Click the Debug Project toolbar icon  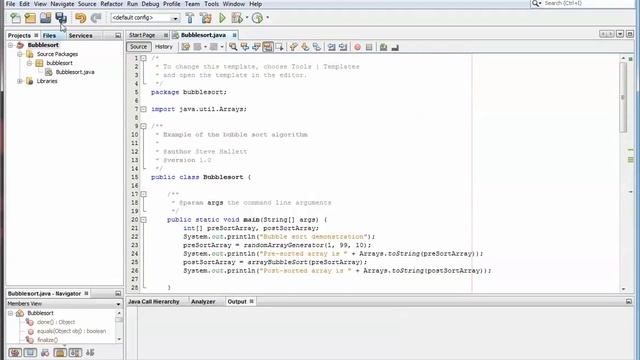(x=237, y=18)
